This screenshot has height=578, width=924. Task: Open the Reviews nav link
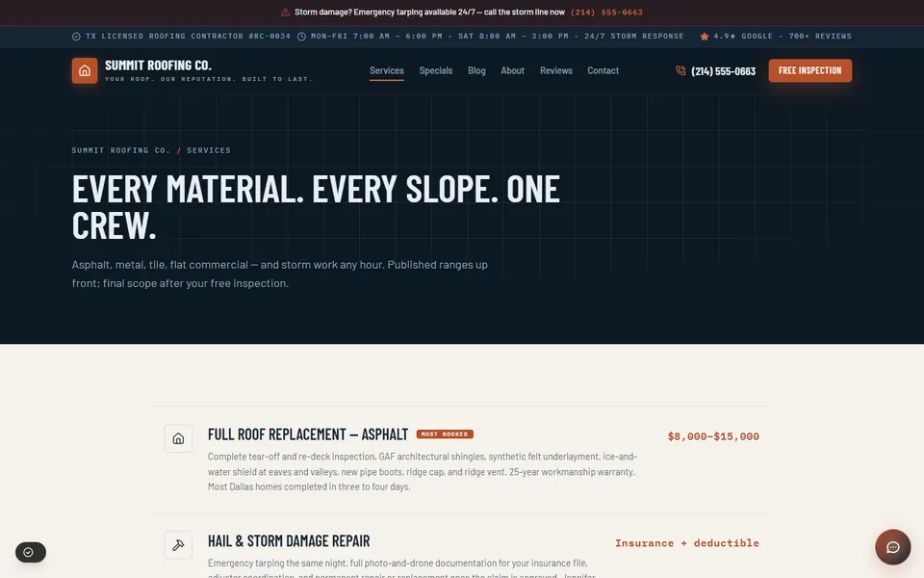click(x=555, y=70)
